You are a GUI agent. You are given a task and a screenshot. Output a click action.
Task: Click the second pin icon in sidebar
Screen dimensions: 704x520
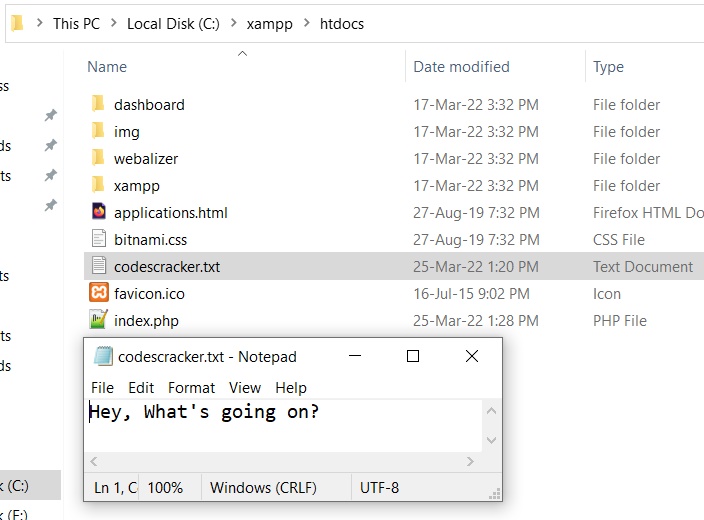pos(51,145)
